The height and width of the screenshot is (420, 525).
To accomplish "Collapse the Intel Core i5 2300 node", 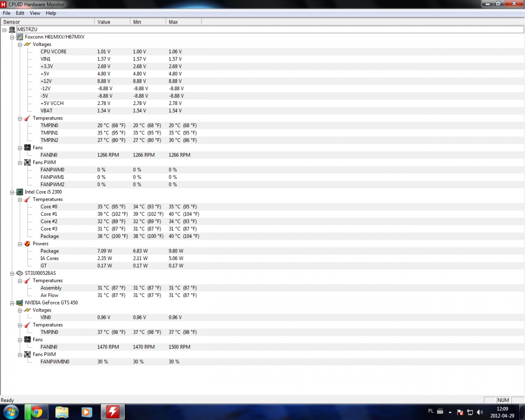I will (x=12, y=192).
